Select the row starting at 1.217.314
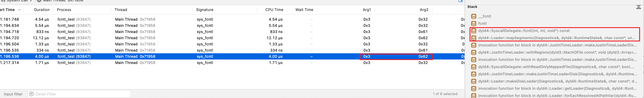Viewport: 644px width, 98px height. [x=232, y=63]
